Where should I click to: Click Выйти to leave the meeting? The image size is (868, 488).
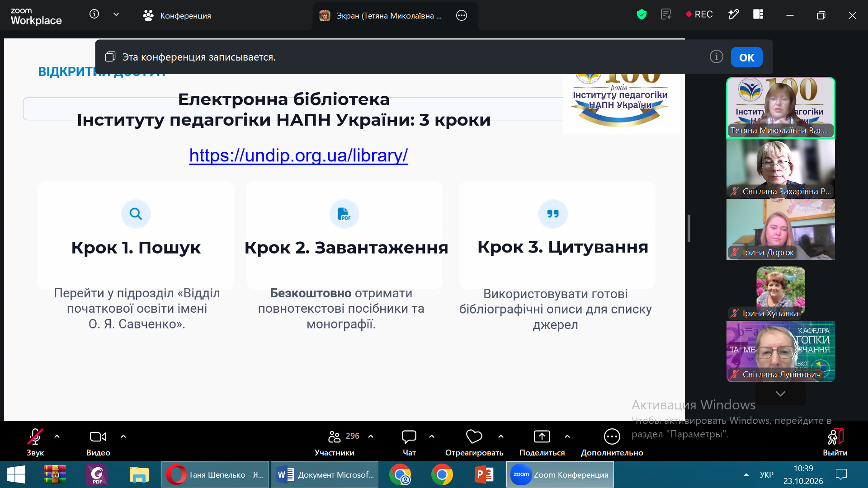click(x=835, y=442)
